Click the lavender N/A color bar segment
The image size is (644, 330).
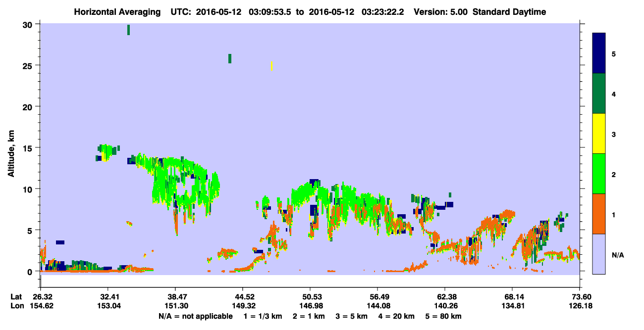[x=599, y=254]
